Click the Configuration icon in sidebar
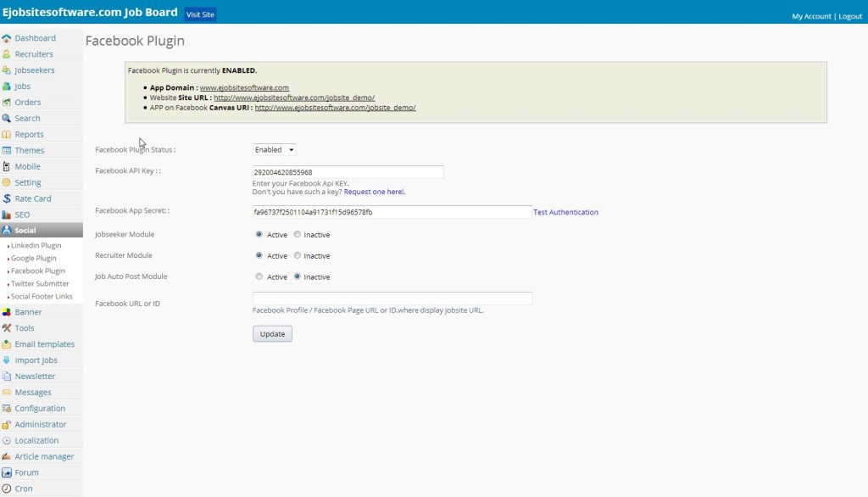The image size is (868, 497). click(7, 409)
